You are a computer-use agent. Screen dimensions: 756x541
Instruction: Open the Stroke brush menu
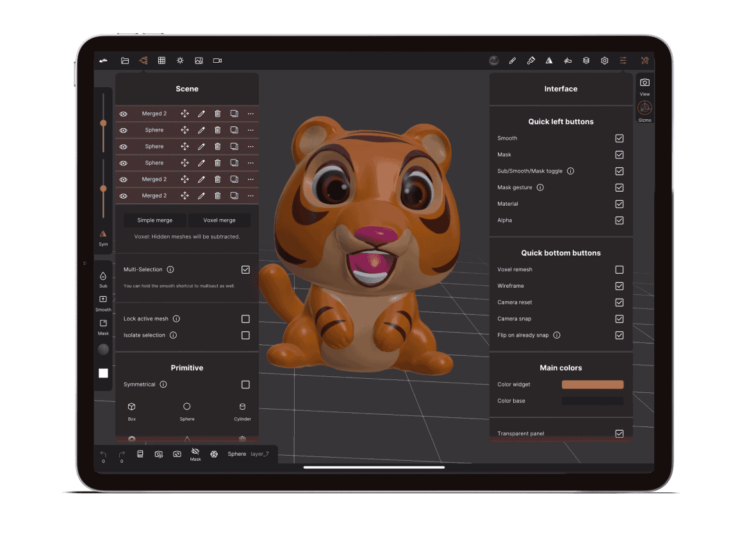tap(512, 61)
